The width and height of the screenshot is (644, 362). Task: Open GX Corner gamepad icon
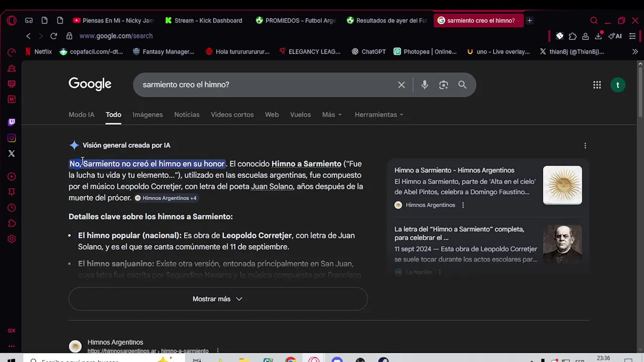click(29, 21)
